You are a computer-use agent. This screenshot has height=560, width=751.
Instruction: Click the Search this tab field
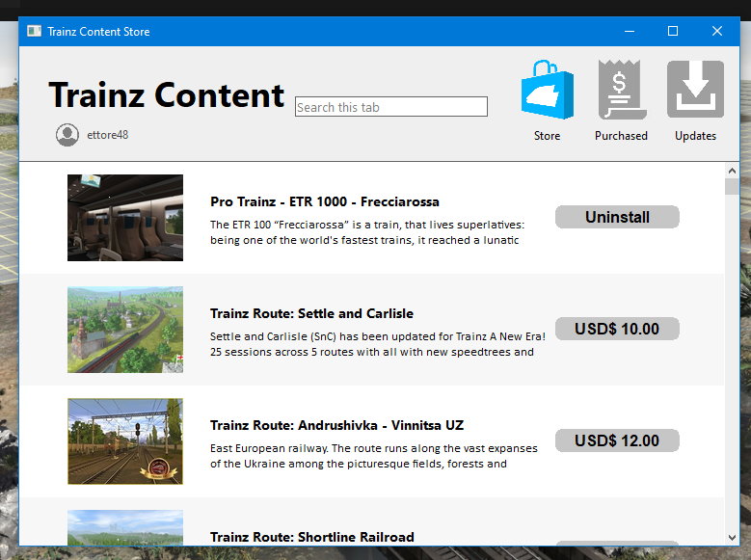point(390,107)
